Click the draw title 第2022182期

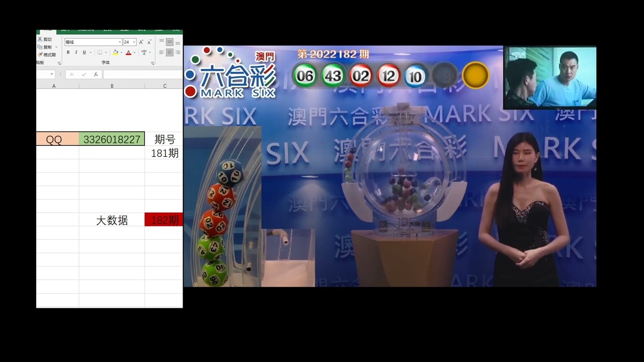pyautogui.click(x=333, y=54)
